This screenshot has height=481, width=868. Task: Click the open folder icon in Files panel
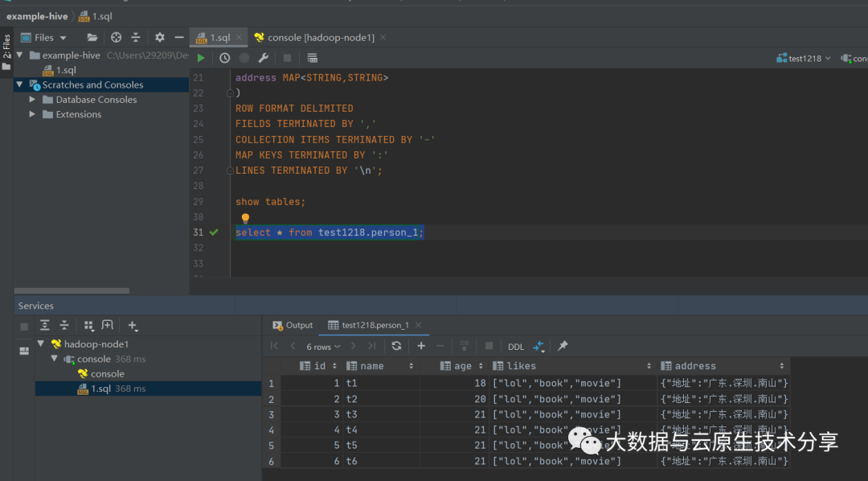(92, 38)
